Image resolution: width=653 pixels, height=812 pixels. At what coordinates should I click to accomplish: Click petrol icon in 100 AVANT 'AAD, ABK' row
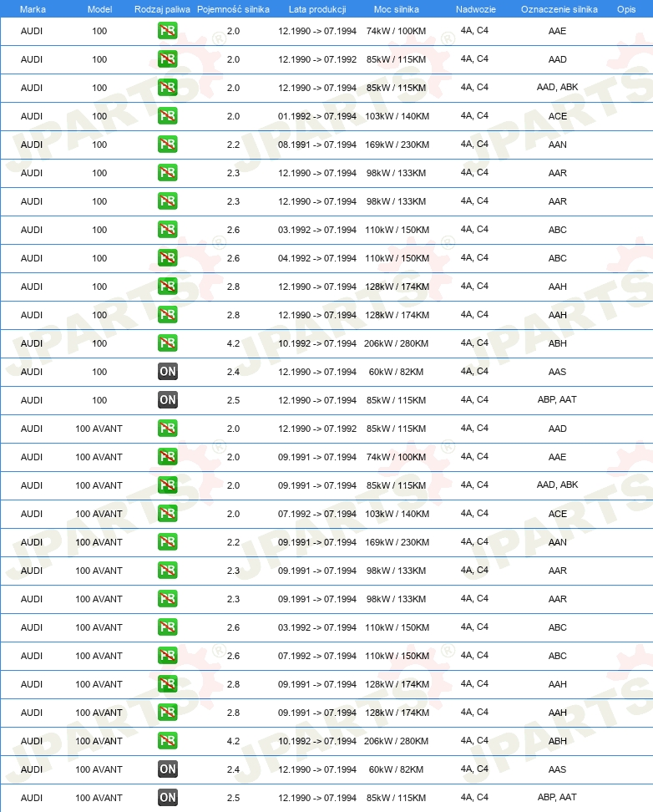click(167, 485)
